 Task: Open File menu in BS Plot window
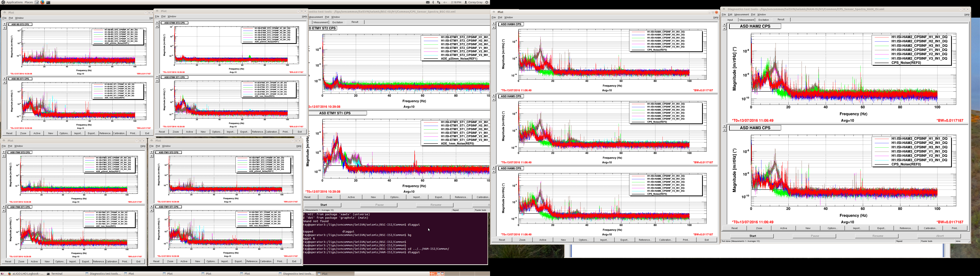pos(5,18)
